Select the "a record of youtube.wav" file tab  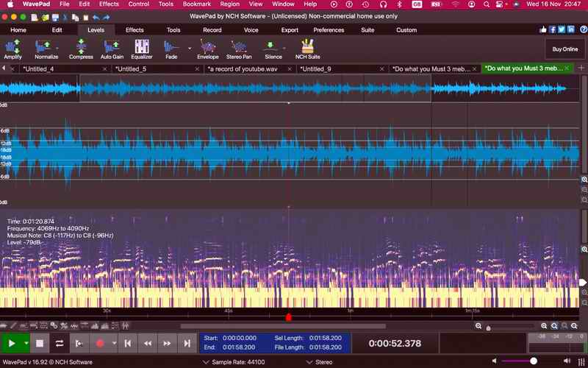pyautogui.click(x=243, y=68)
